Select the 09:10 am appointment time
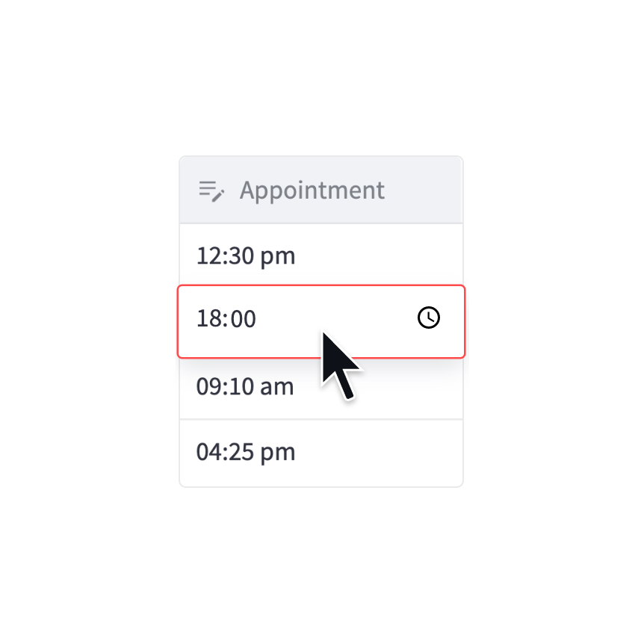Viewport: 644px width, 644px height. click(247, 386)
